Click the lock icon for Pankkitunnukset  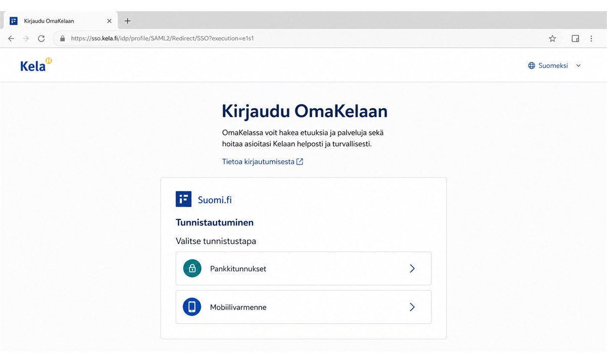pyautogui.click(x=192, y=268)
